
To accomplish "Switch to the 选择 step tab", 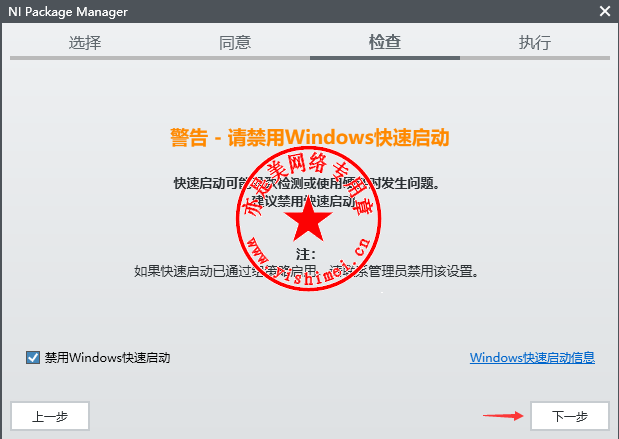I will pyautogui.click(x=85, y=42).
